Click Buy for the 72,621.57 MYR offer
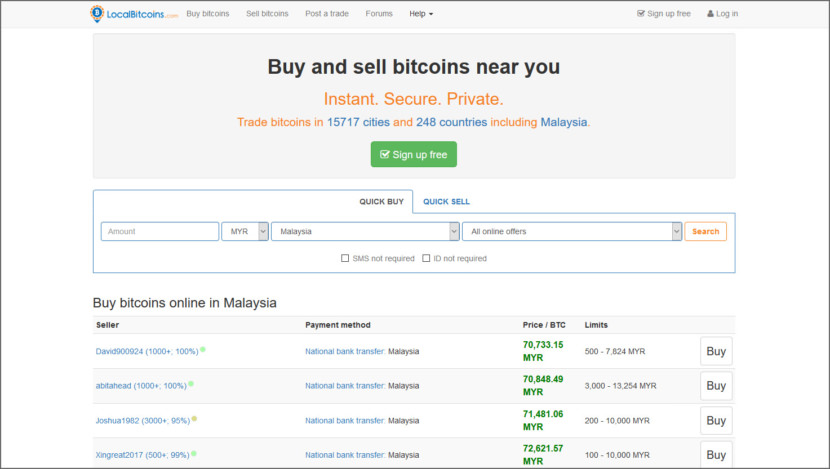 (716, 454)
